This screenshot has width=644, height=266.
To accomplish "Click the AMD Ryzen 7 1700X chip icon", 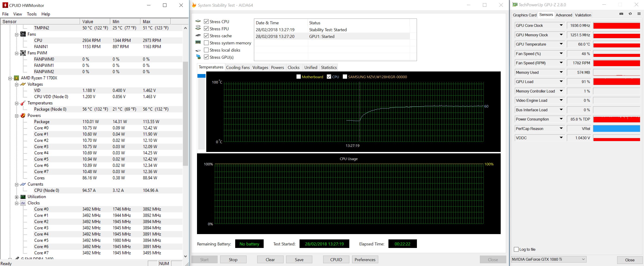I will pos(16,78).
